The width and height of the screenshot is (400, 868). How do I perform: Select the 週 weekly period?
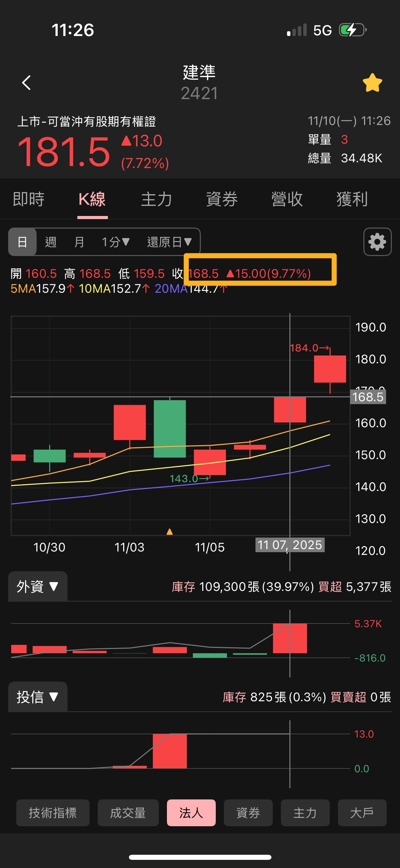pyautogui.click(x=51, y=242)
